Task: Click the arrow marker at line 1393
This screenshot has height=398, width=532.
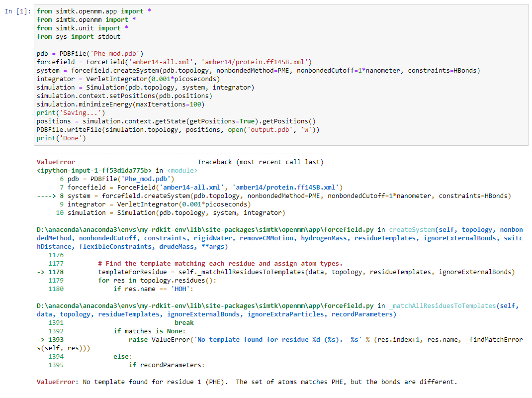Action: tap(44, 339)
